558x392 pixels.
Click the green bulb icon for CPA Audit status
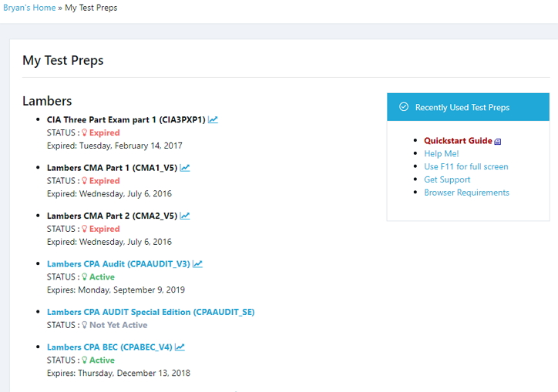tap(84, 276)
